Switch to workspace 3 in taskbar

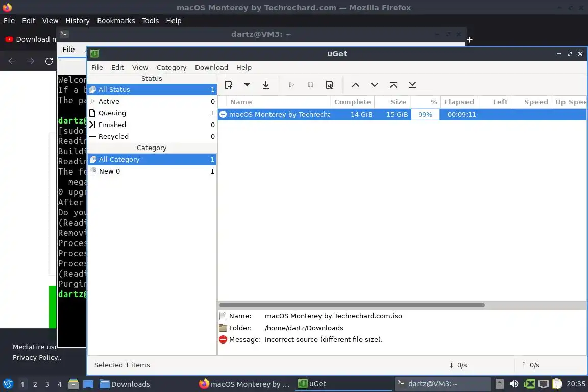click(47, 384)
